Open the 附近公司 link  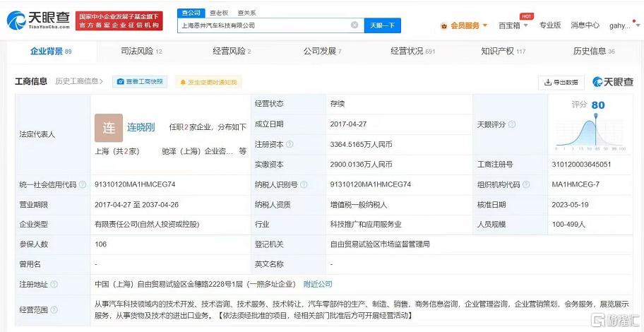pyautogui.click(x=318, y=284)
